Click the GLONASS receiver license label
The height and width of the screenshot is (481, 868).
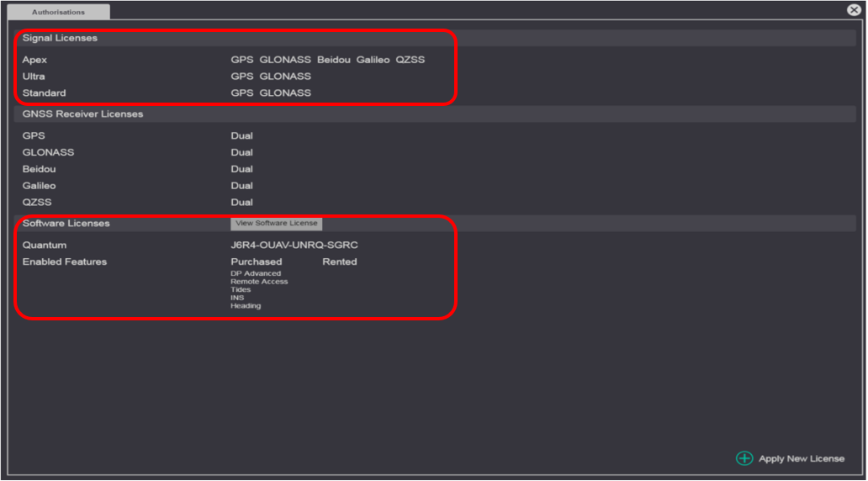coord(48,152)
